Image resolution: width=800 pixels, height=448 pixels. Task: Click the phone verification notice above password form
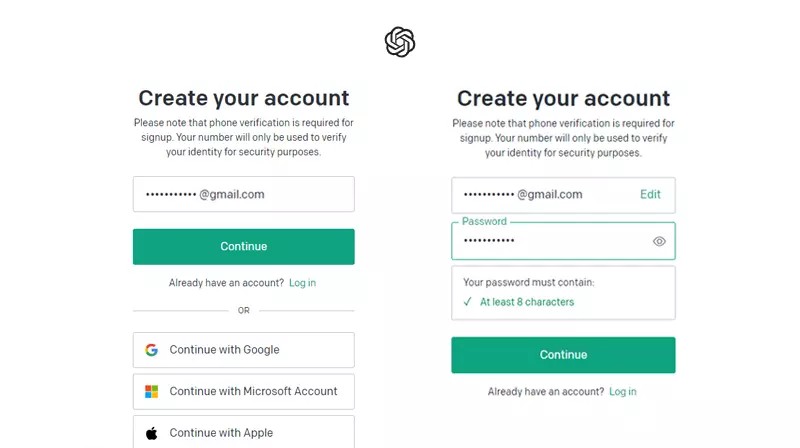pyautogui.click(x=563, y=138)
